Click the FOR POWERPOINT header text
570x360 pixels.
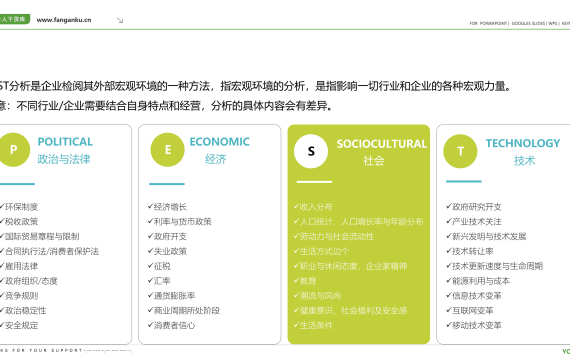488,23
